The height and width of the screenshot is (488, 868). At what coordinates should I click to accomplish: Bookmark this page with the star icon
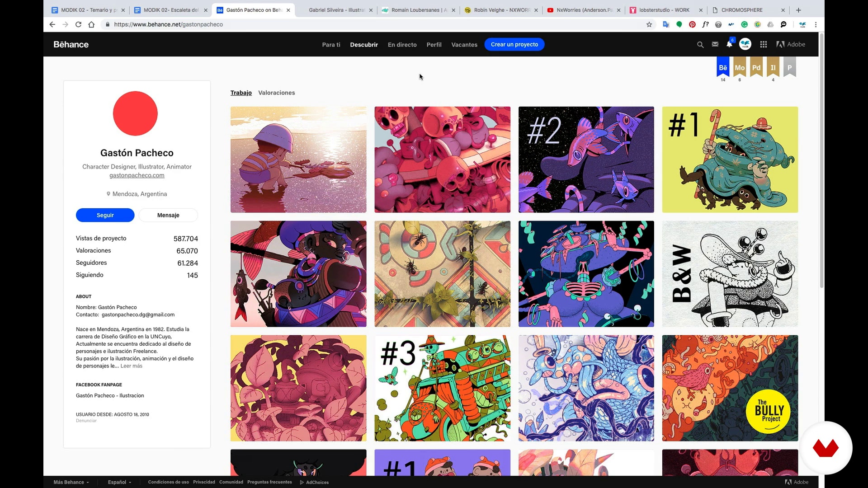pos(649,24)
